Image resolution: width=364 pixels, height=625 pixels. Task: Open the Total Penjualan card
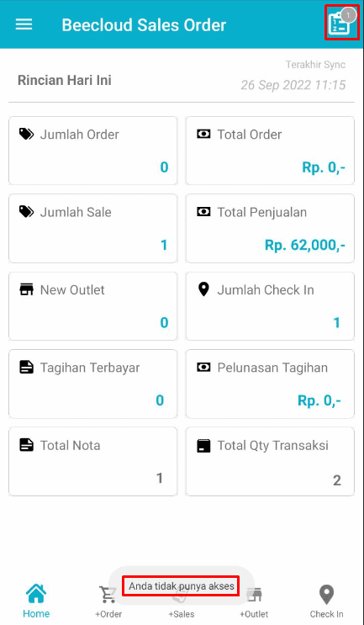tap(270, 229)
